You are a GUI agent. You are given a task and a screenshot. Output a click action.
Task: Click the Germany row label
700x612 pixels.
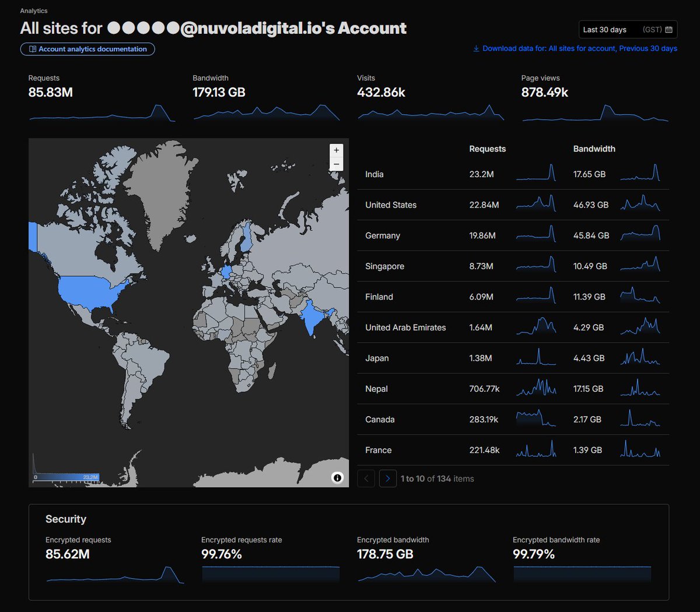(383, 235)
